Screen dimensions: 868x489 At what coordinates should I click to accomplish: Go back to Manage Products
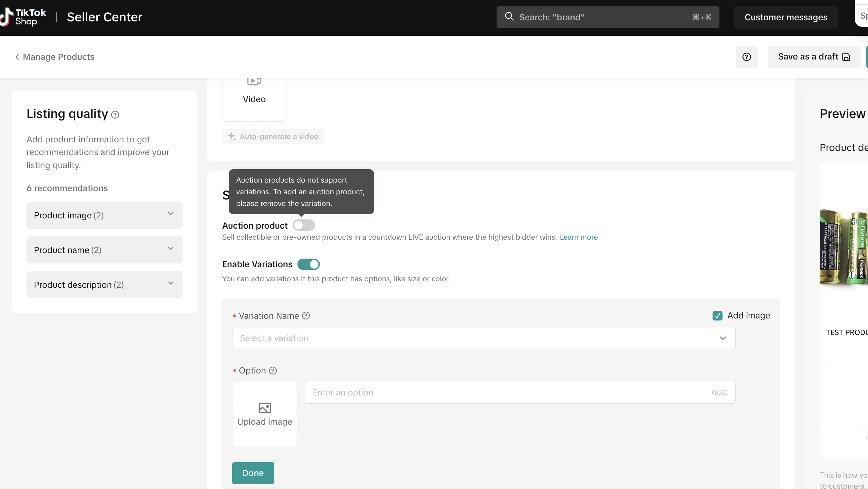coord(55,57)
